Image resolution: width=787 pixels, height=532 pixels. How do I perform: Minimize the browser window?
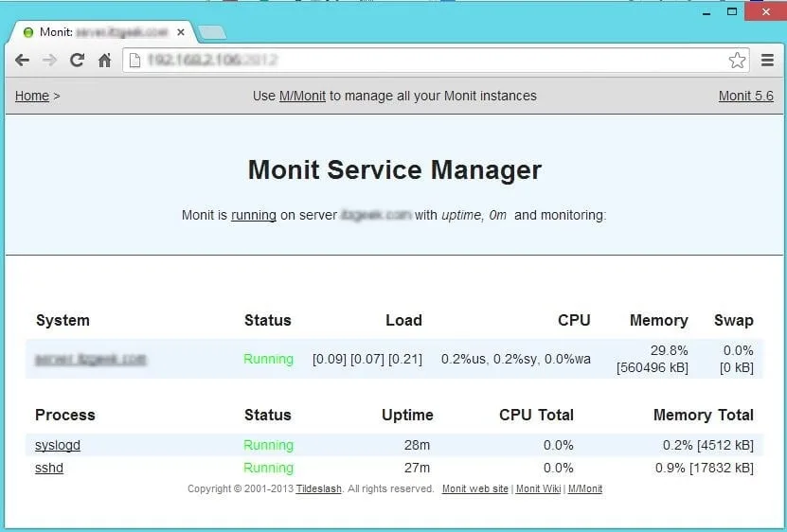coord(707,12)
